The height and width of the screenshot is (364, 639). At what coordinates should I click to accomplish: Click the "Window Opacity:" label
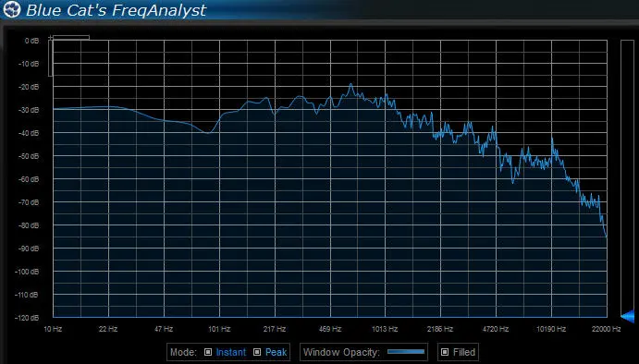point(341,352)
